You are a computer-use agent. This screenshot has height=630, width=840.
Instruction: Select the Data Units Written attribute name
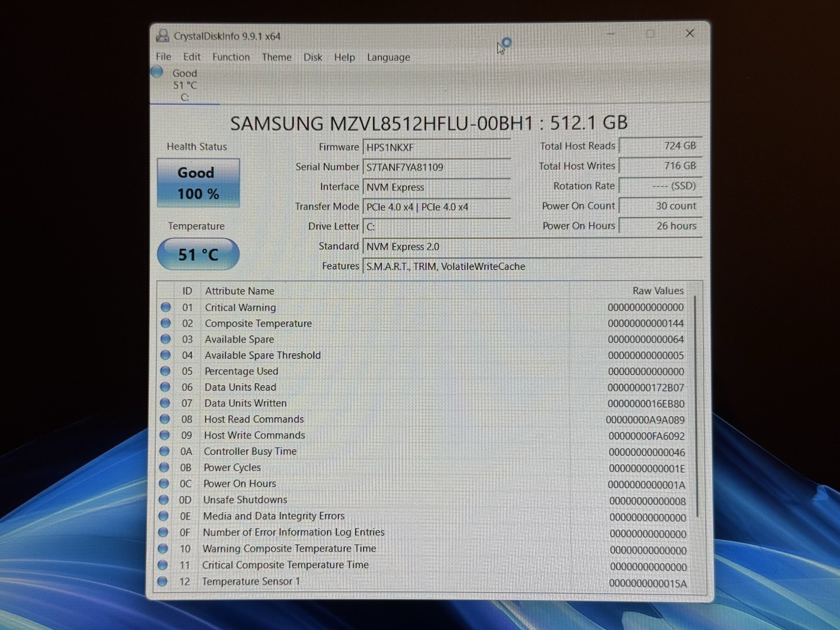click(x=246, y=403)
